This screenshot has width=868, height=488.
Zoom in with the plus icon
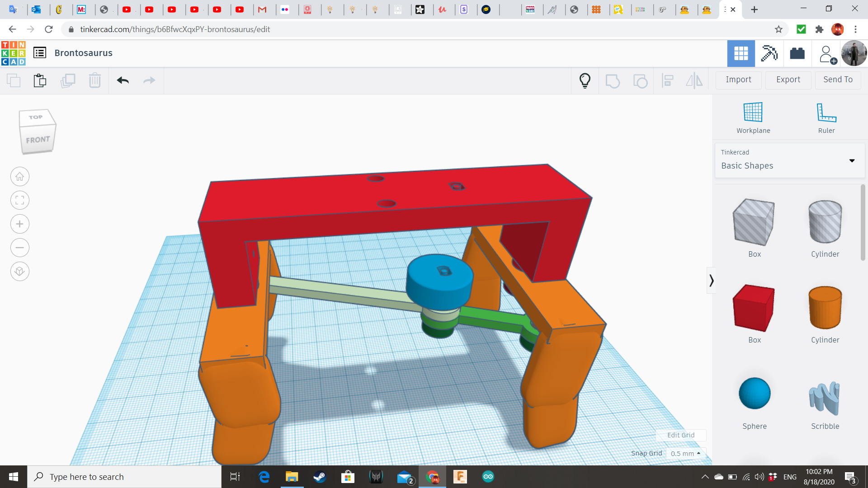coord(20,224)
